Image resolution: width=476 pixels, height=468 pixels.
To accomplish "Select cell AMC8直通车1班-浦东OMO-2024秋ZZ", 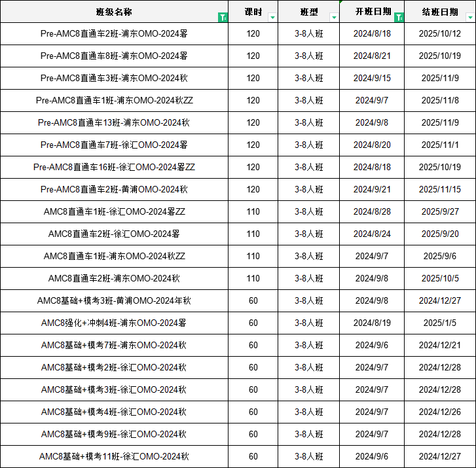I will [x=114, y=256].
